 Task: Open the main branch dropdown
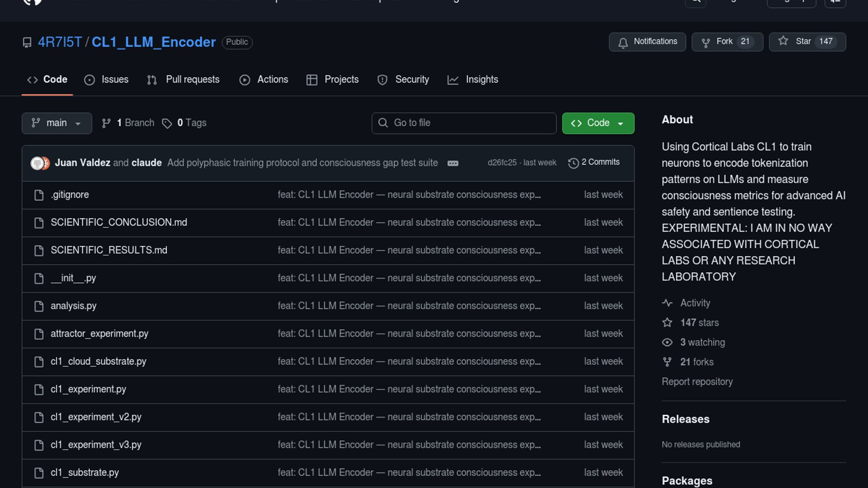[57, 123]
